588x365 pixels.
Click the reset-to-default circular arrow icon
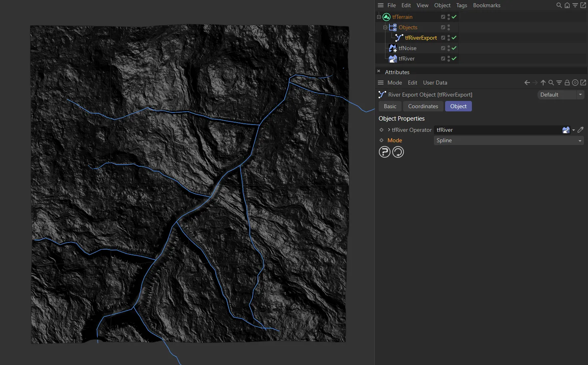[x=398, y=152]
